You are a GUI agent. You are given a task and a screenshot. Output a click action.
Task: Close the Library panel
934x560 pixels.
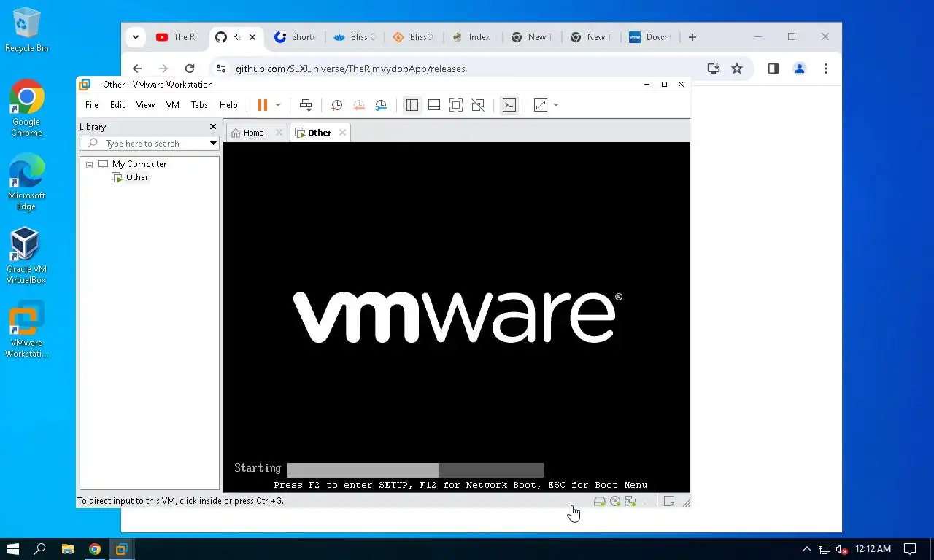pos(213,127)
